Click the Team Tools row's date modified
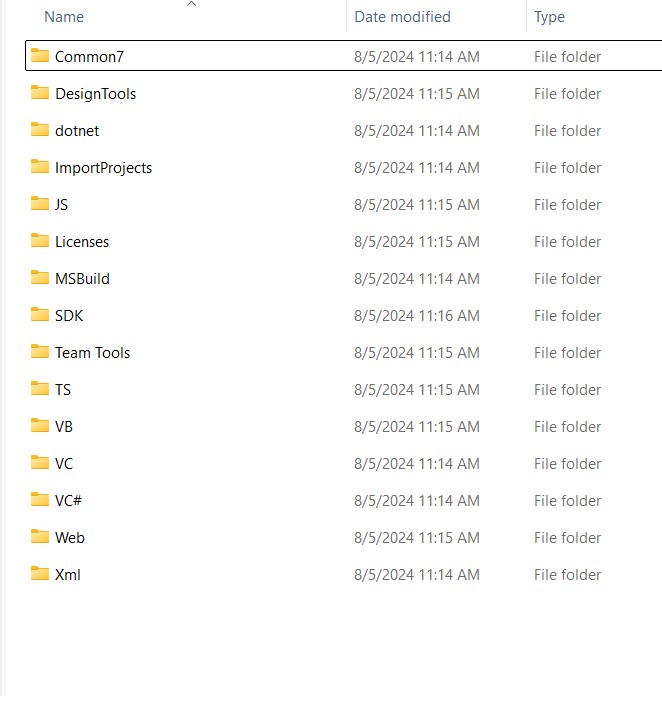The width and height of the screenshot is (662, 706). tap(417, 353)
